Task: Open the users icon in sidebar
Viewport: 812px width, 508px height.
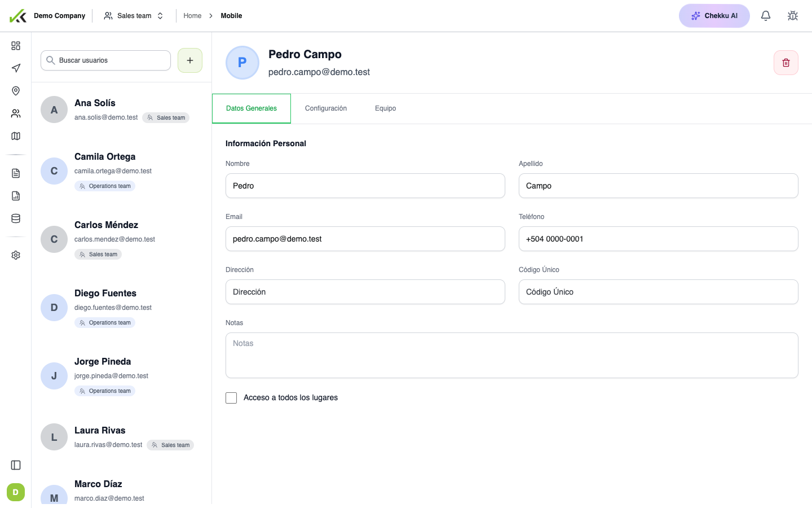Action: coord(16,113)
